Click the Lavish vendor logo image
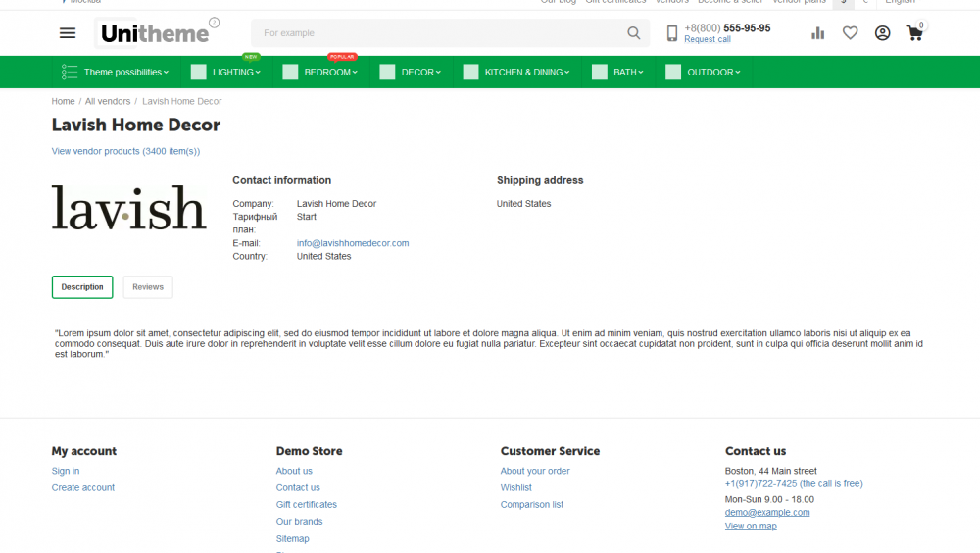This screenshot has height=553, width=980. click(128, 207)
